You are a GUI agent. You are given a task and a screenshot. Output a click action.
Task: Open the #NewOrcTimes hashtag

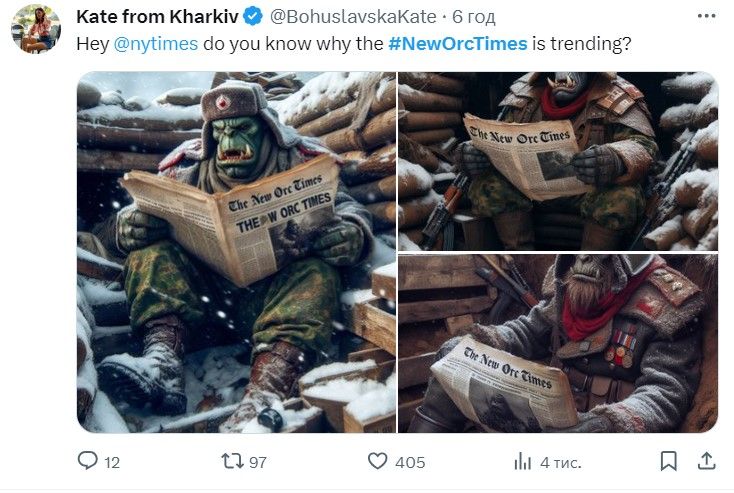[x=458, y=44]
